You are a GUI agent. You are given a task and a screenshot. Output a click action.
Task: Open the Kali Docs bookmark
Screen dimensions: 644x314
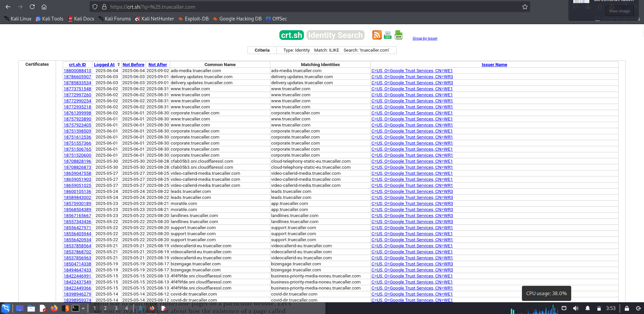point(81,19)
